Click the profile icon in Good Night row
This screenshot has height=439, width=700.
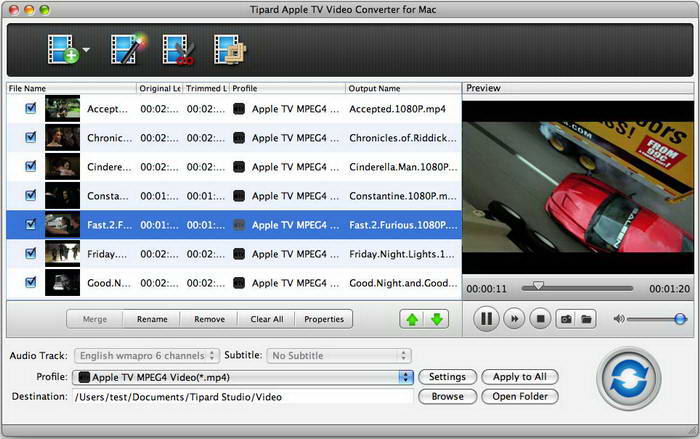coord(239,283)
